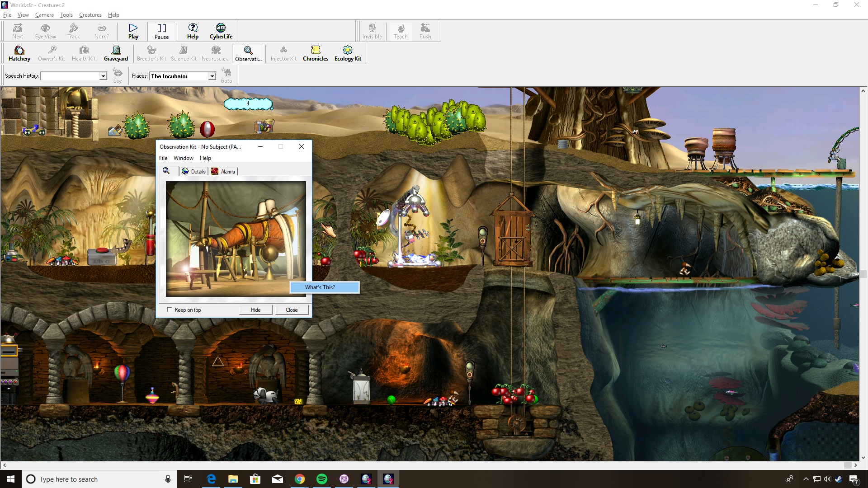Viewport: 868px width, 488px height.
Task: Click the vertical scrollbar up arrow
Action: click(x=863, y=90)
